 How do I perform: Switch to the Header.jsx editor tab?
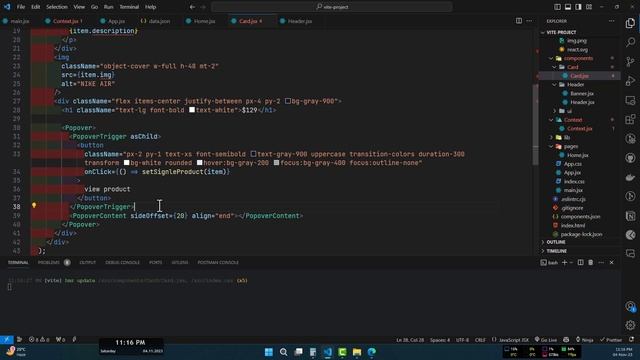296,21
